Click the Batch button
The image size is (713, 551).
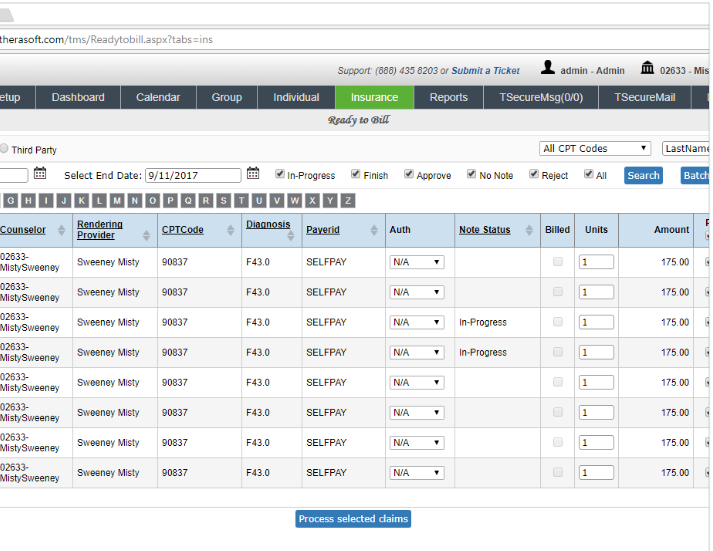click(x=695, y=175)
